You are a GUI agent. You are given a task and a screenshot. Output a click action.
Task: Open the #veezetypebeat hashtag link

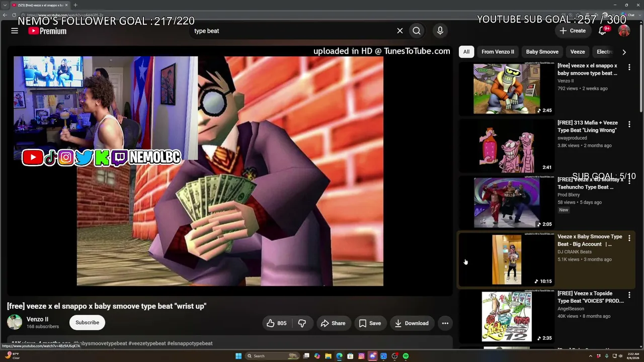pos(147,343)
